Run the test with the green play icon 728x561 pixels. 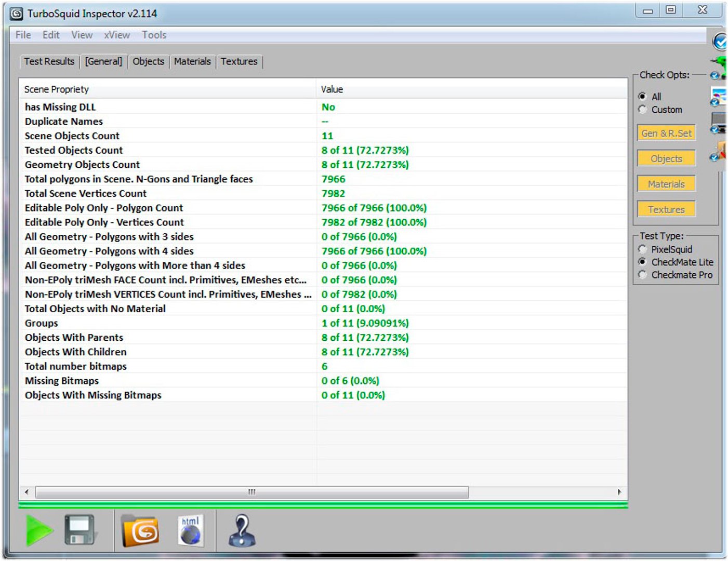click(x=39, y=530)
